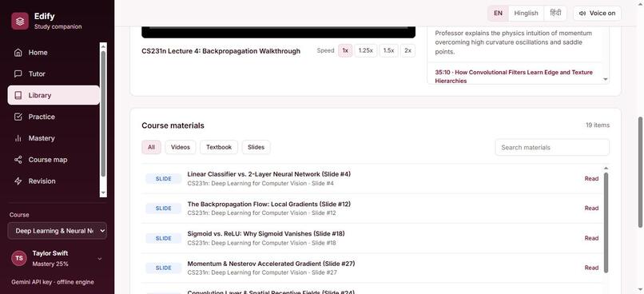Set playback speed to 2x
The image size is (644, 294).
[x=407, y=50]
